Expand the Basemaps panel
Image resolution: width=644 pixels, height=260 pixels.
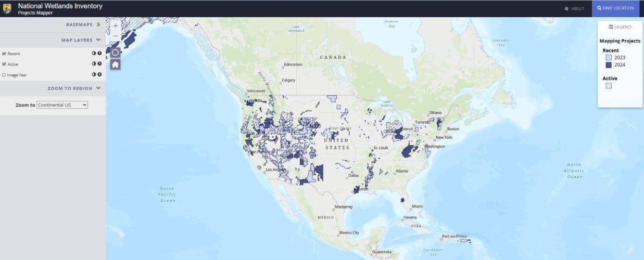pyautogui.click(x=83, y=24)
